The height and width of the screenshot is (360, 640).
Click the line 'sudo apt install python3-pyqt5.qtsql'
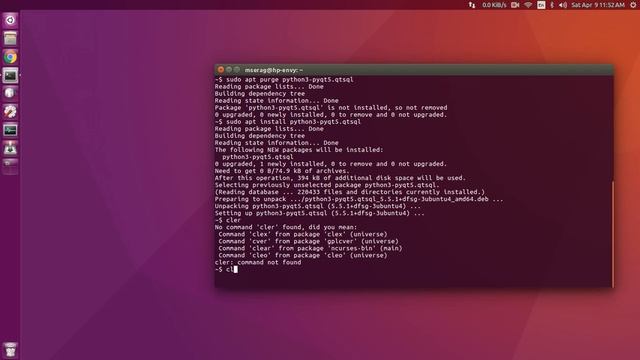click(288, 122)
